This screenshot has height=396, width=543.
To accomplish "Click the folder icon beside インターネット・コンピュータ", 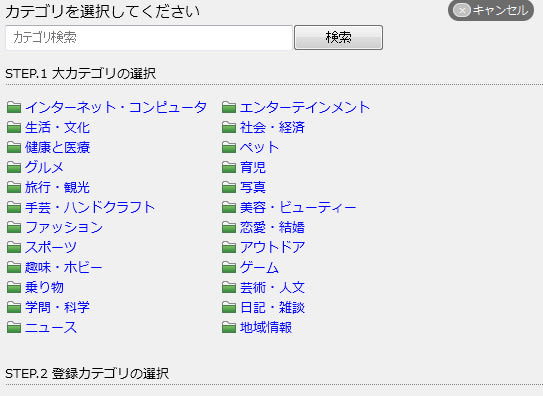I will (x=14, y=107).
